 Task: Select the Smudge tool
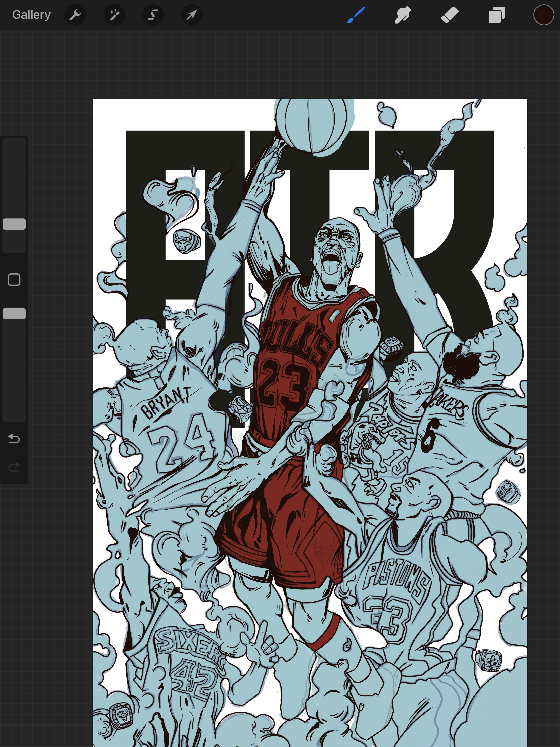(403, 15)
